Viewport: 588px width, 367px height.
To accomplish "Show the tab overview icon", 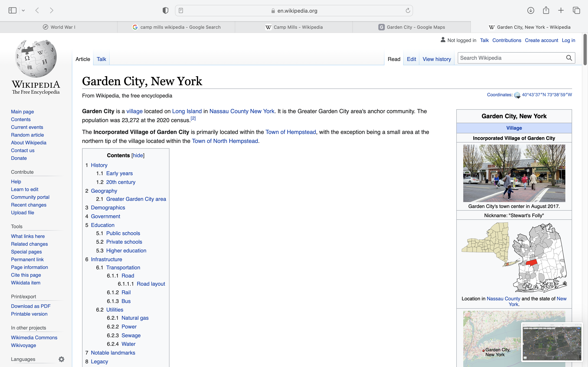I will coord(576,10).
